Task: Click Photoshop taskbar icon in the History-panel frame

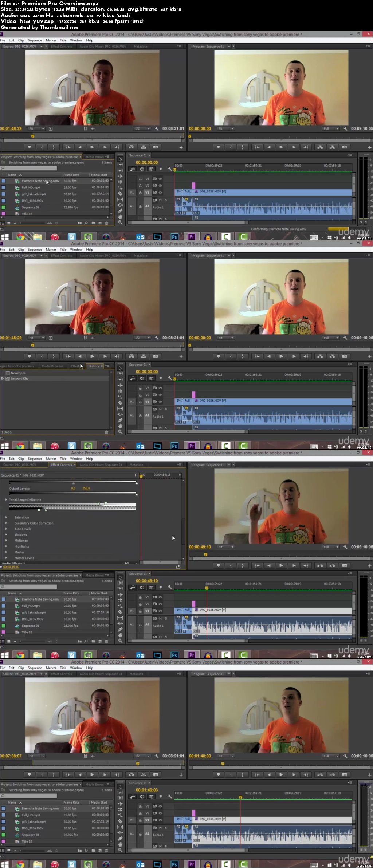Action: [174, 446]
